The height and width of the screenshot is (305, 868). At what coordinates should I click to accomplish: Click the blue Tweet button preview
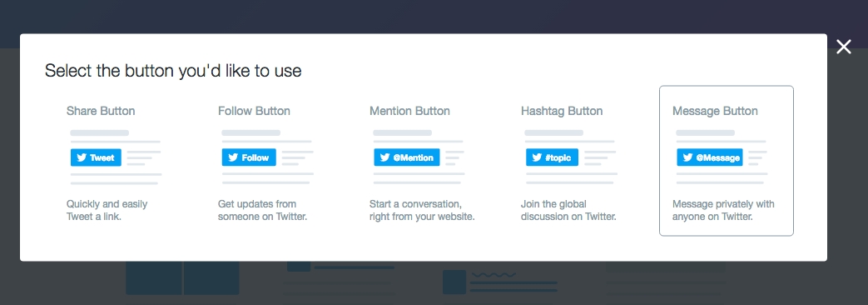(96, 157)
